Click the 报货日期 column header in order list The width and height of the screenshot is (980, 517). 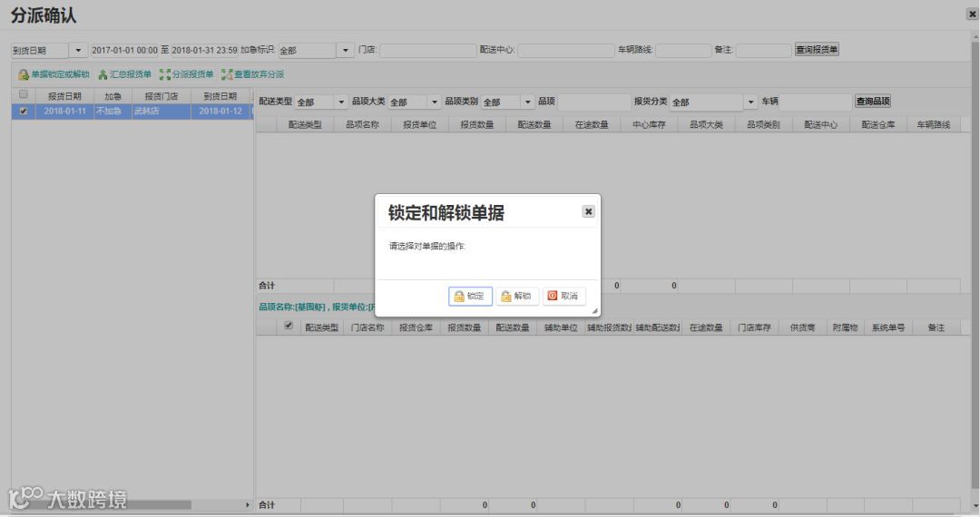pyautogui.click(x=64, y=96)
